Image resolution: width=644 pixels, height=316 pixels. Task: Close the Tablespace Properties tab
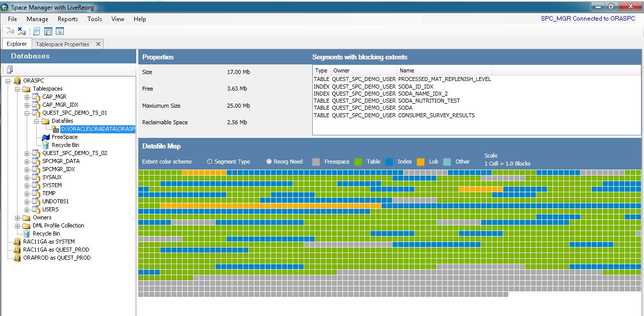[97, 44]
